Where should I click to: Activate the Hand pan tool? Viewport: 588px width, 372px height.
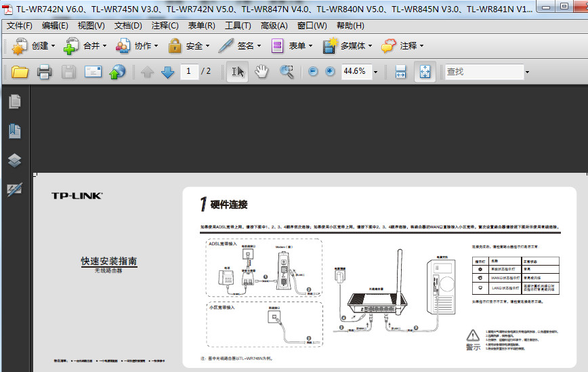[x=261, y=71]
